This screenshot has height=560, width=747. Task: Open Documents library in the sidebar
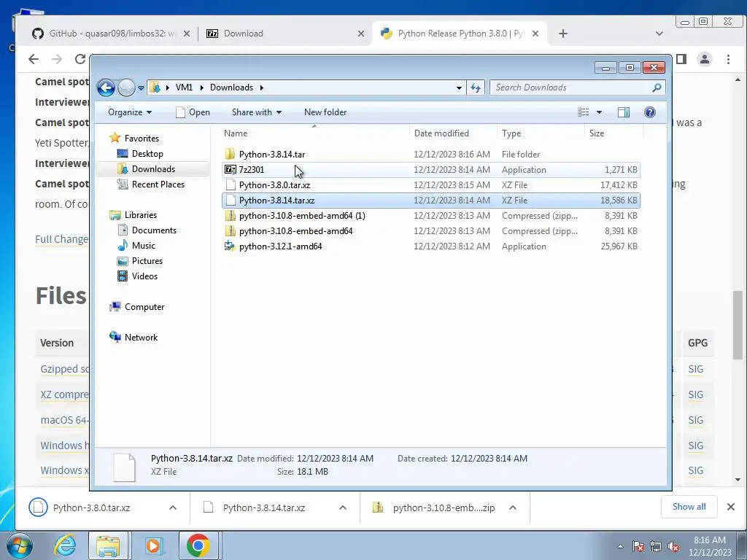154,230
